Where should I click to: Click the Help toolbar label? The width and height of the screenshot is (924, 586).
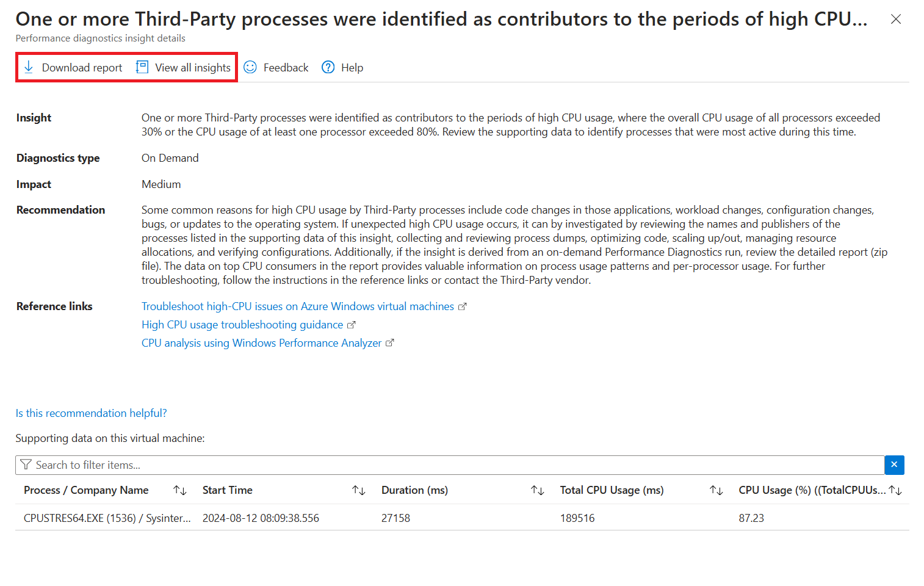pos(352,68)
